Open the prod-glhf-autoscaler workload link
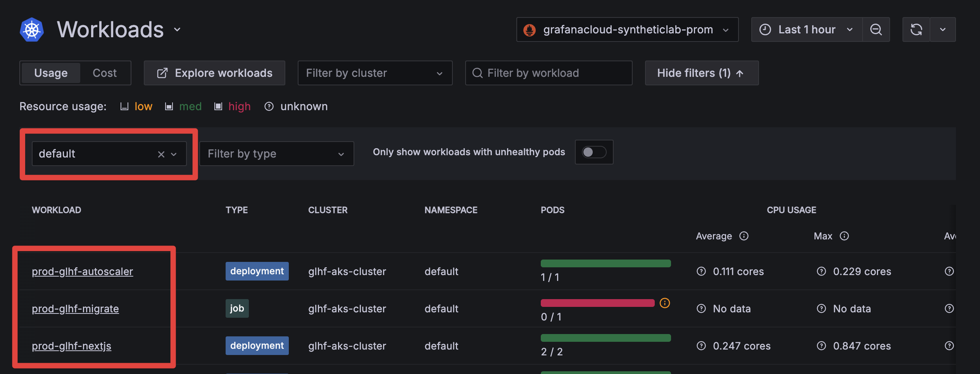This screenshot has height=374, width=980. (82, 271)
